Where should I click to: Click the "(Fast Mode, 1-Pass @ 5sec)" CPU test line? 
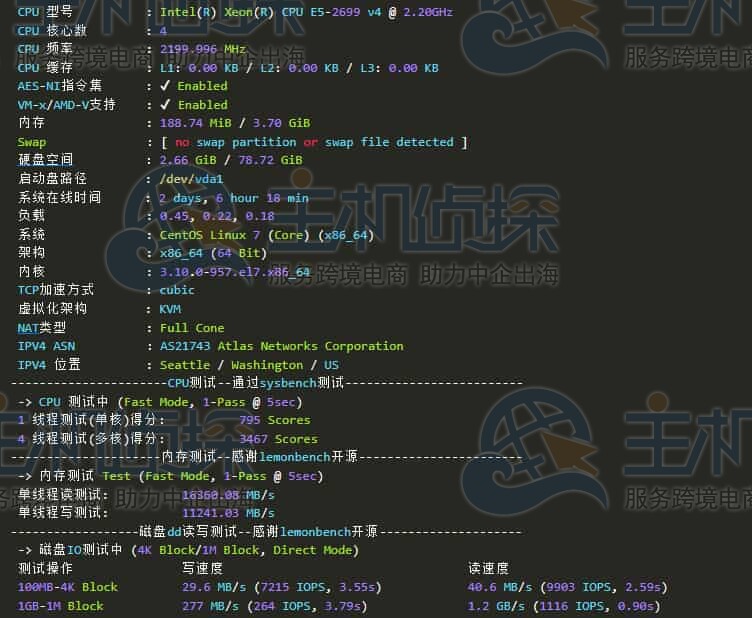(210, 402)
